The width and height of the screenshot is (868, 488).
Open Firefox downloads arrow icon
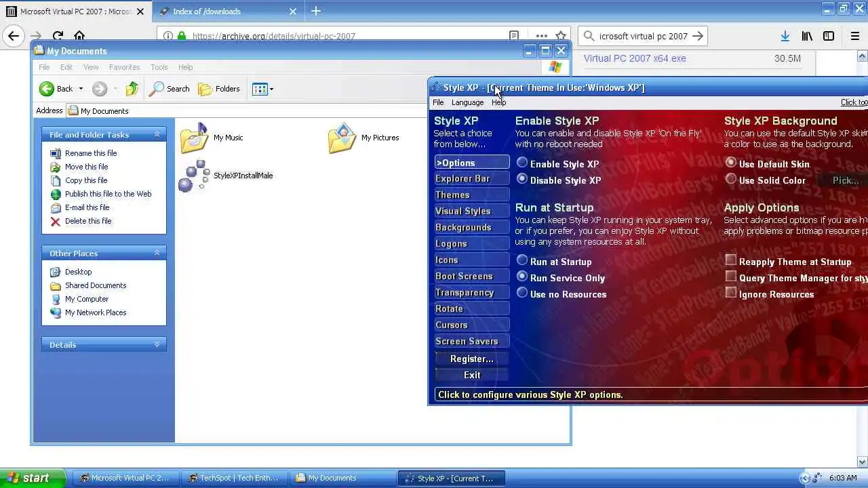785,36
